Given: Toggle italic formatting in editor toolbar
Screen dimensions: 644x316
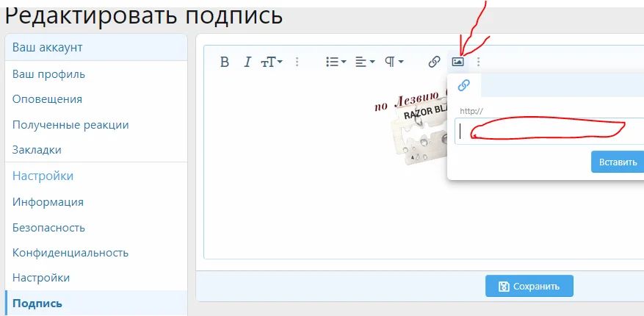Looking at the screenshot, I should pos(247,62).
